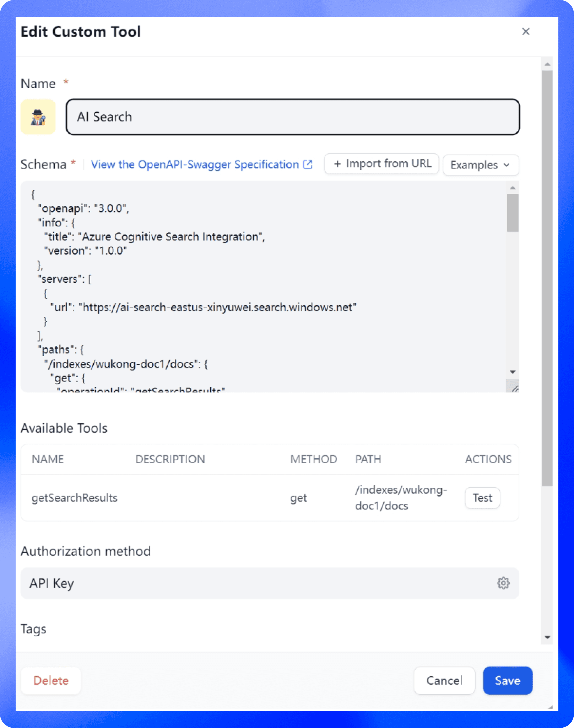Click the dialog scrollbar down arrow
Image resolution: width=574 pixels, height=728 pixels.
point(547,637)
